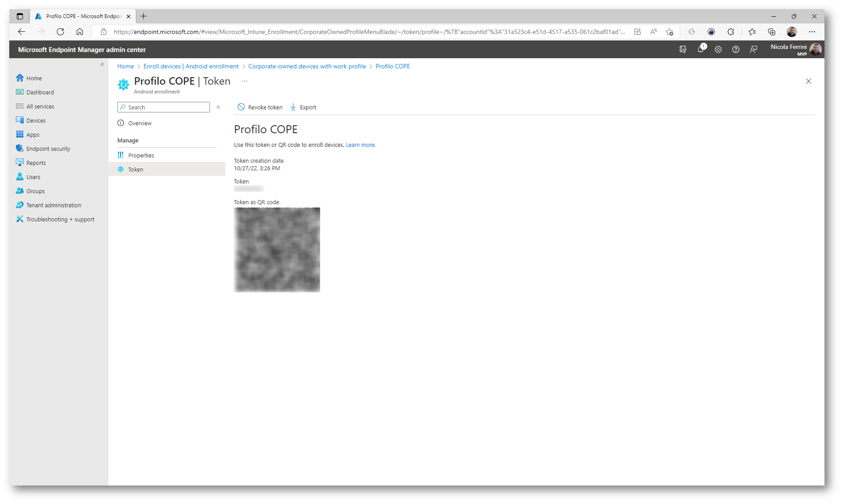The width and height of the screenshot is (843, 504).
Task: Click the browser address bar
Action: (369, 32)
